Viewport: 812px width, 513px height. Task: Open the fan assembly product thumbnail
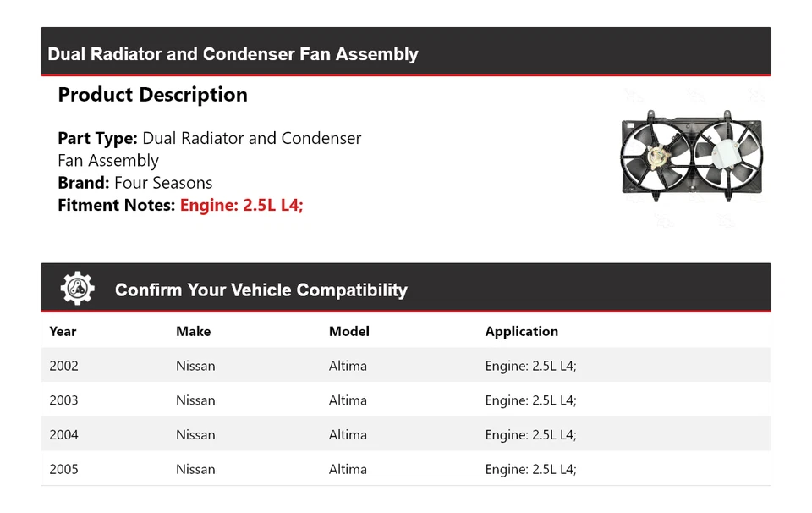pos(691,157)
